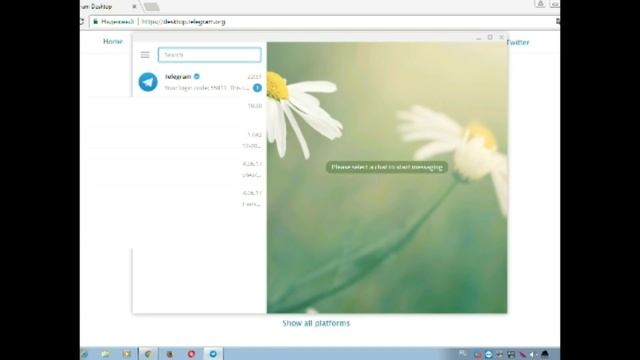
Task: Click the volume speaker tray icon
Action: click(533, 354)
